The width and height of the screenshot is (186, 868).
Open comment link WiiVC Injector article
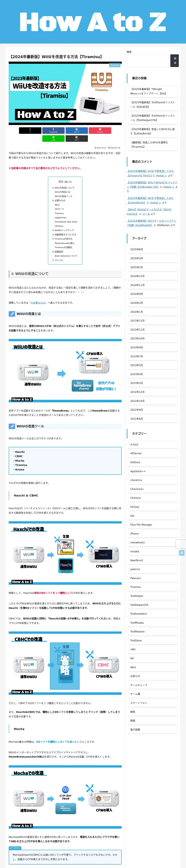(x=149, y=212)
